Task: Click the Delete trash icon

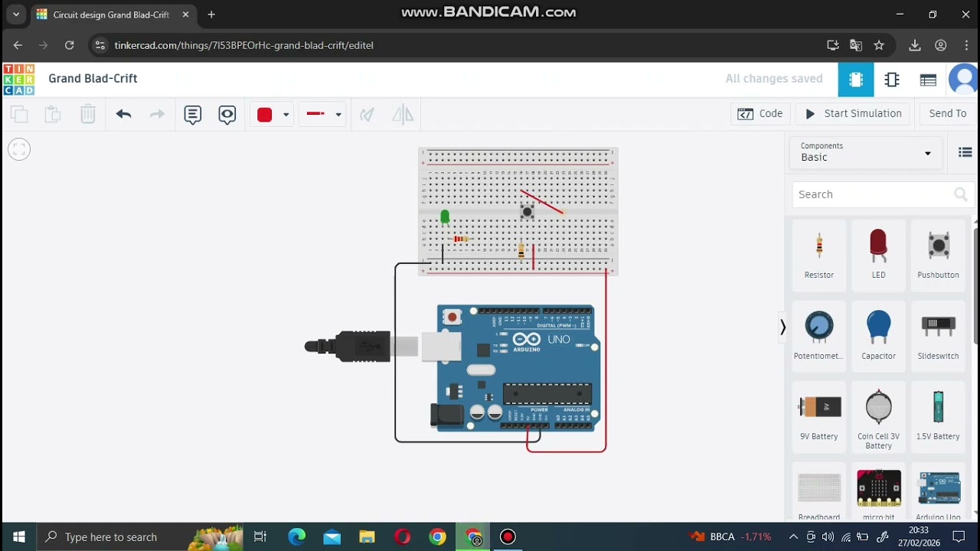Action: (88, 115)
